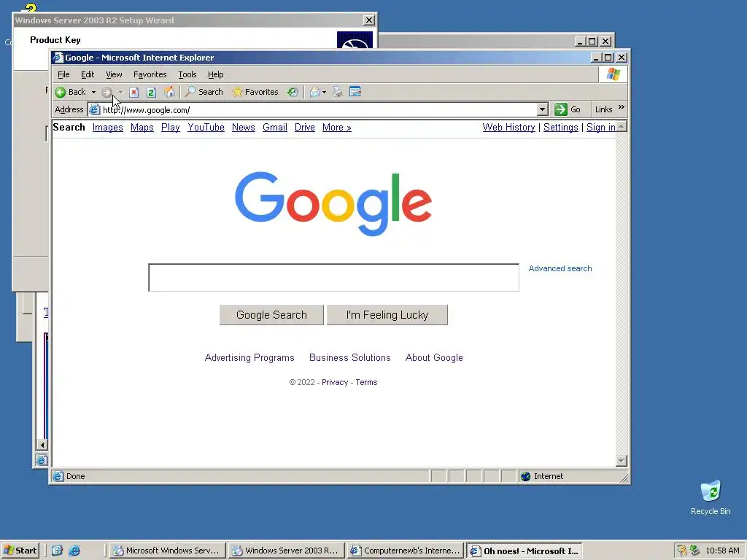The image size is (747, 560).
Task: Click the greyed Forward arrow icon
Action: (x=107, y=92)
